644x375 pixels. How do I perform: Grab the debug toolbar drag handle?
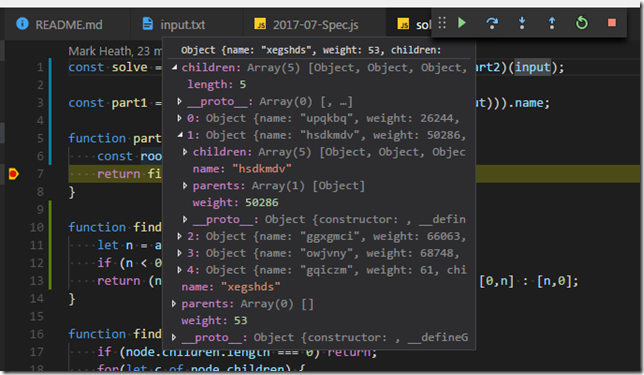click(442, 23)
